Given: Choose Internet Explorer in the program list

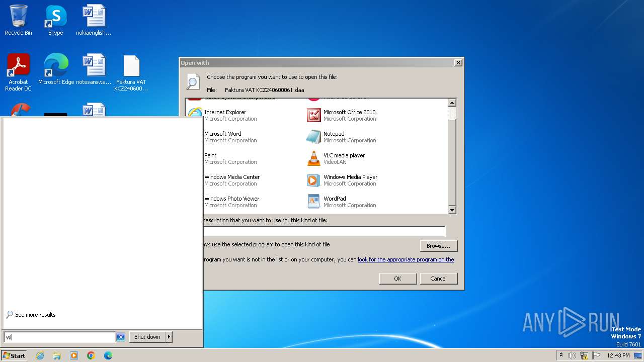Looking at the screenshot, I should 225,115.
